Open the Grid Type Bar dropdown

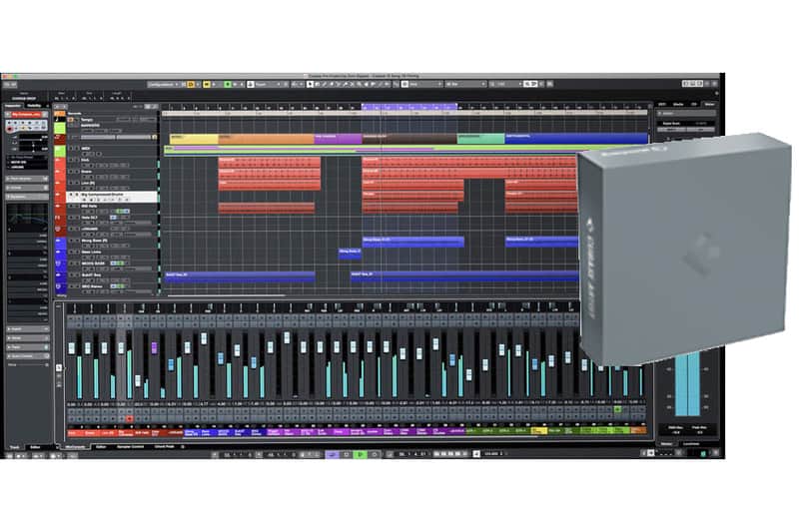click(x=464, y=84)
